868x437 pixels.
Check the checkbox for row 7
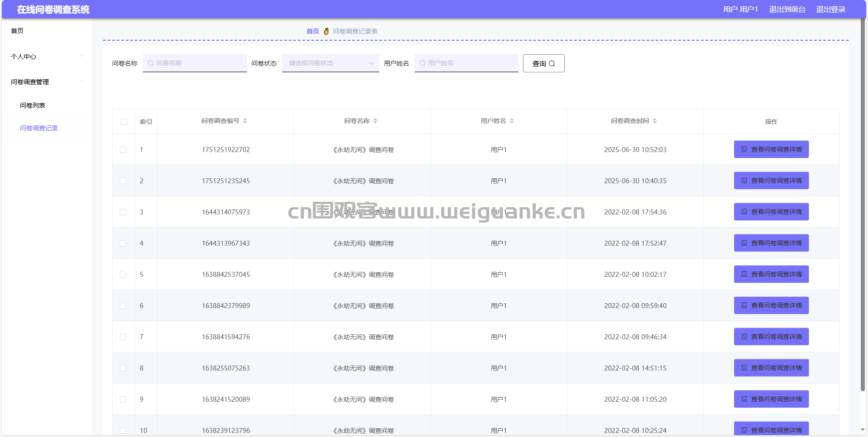tap(123, 337)
